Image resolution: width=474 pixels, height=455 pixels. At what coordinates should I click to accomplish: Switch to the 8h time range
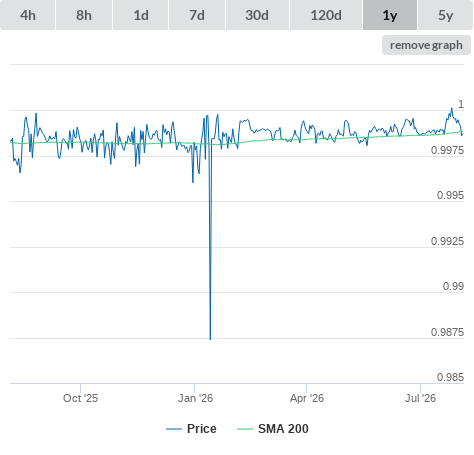pyautogui.click(x=84, y=15)
